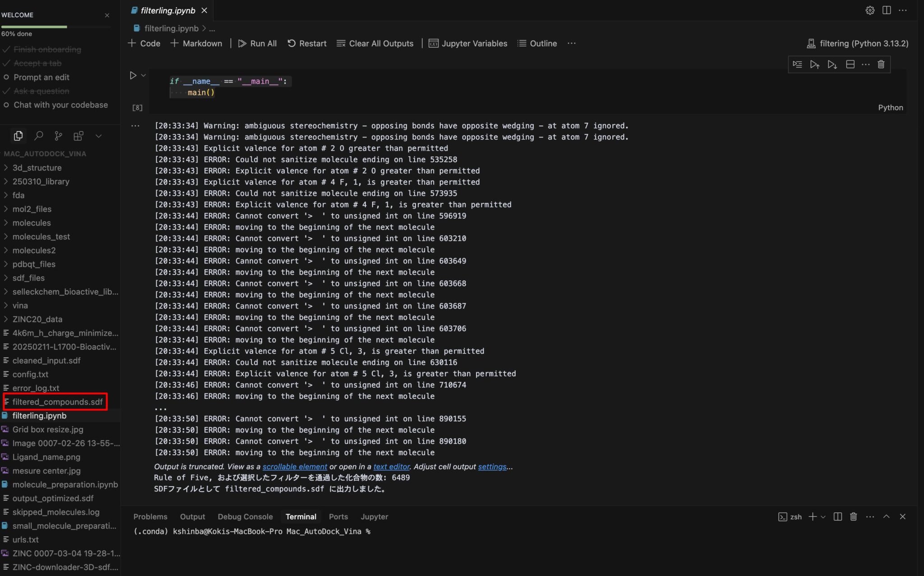Open cell output settings link
924x576 pixels.
[x=492, y=466]
